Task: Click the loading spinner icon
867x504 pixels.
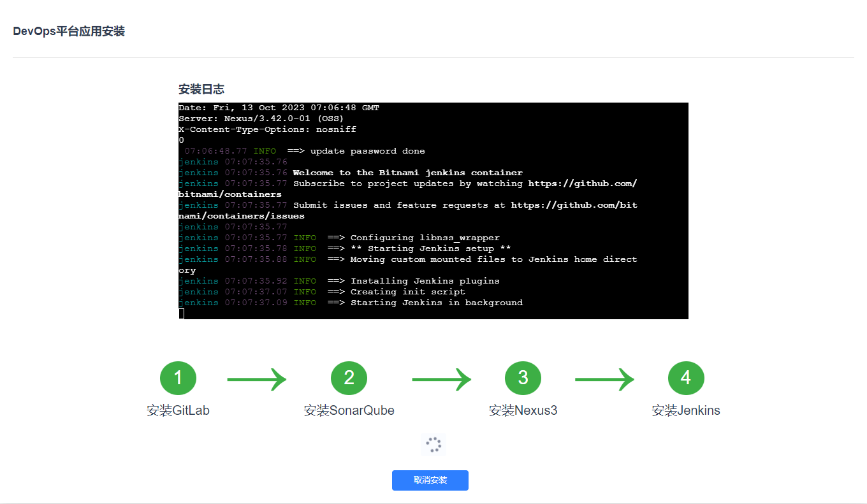Action: 433,445
